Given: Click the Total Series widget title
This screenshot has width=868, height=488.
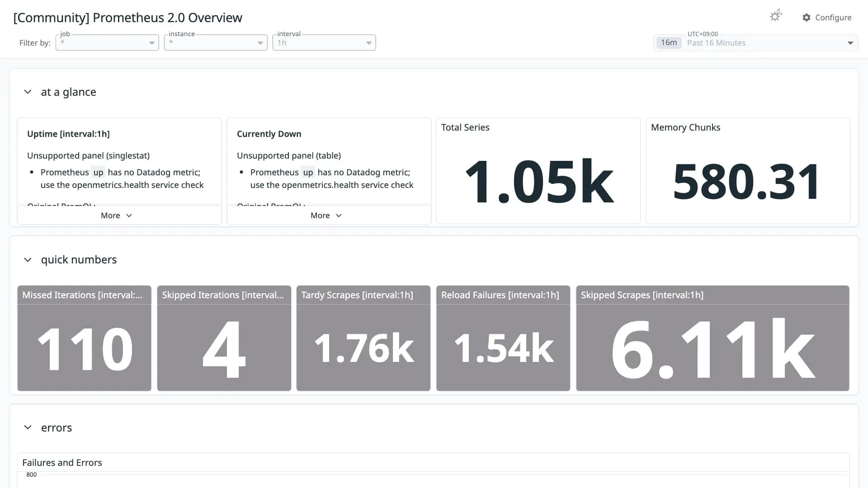Looking at the screenshot, I should coord(465,127).
